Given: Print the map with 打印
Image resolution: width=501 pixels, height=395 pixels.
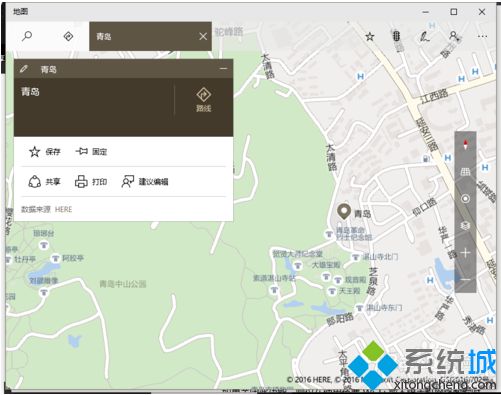Looking at the screenshot, I should point(91,182).
